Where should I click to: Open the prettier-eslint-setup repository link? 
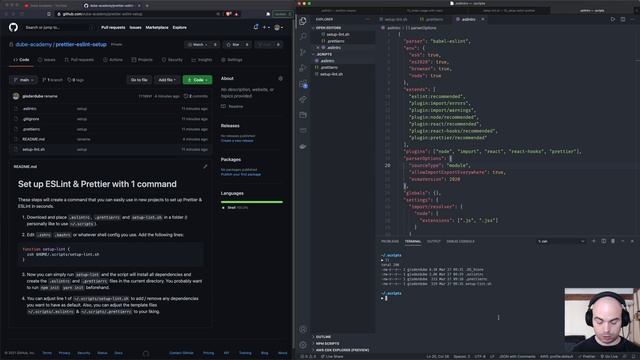81,44
